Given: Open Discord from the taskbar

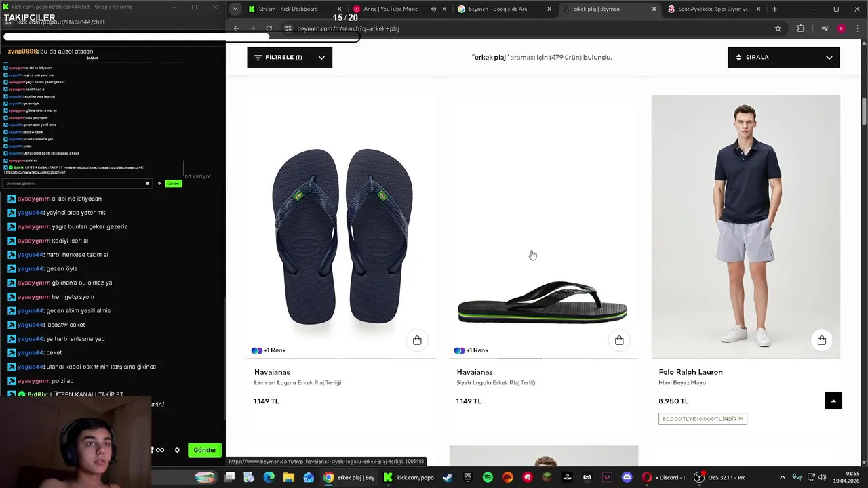Looking at the screenshot, I should (627, 477).
